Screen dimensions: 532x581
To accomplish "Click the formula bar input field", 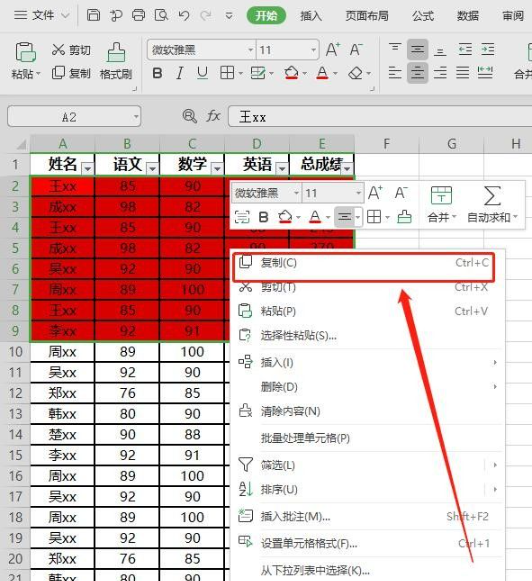I will tap(380, 116).
